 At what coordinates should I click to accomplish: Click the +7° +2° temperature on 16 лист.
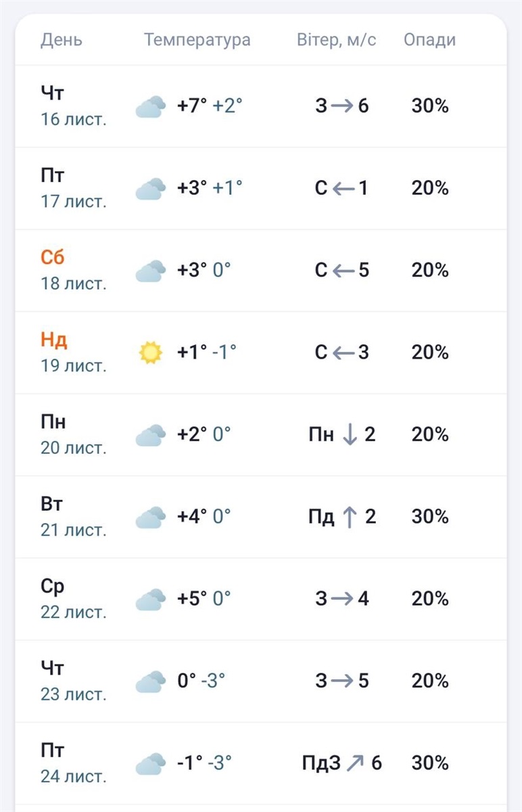[210, 106]
